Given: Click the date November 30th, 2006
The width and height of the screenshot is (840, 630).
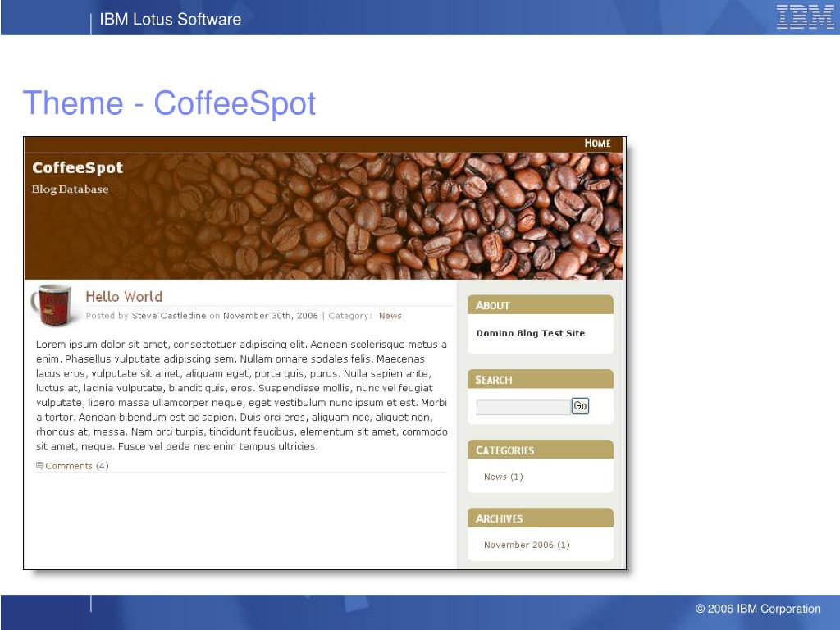Looking at the screenshot, I should point(271,316).
